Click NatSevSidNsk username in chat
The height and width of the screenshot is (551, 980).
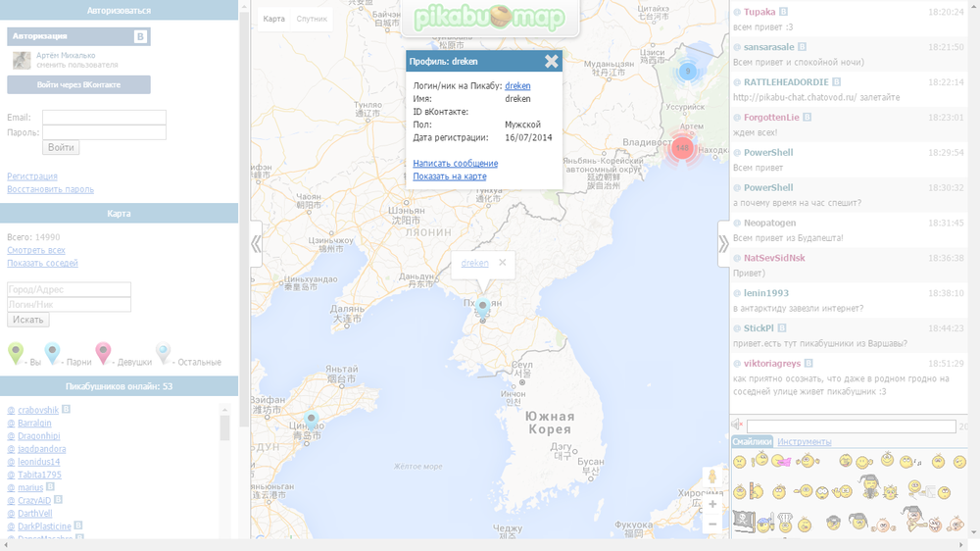[774, 258]
